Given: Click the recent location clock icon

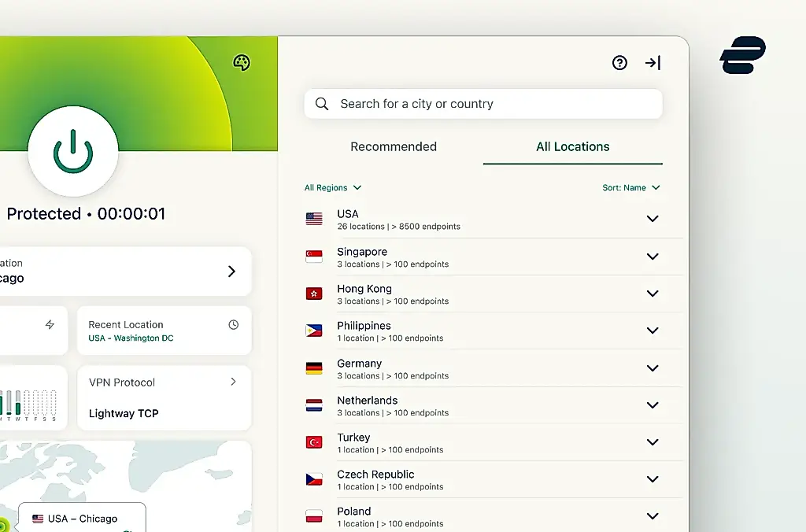Looking at the screenshot, I should pos(233,324).
